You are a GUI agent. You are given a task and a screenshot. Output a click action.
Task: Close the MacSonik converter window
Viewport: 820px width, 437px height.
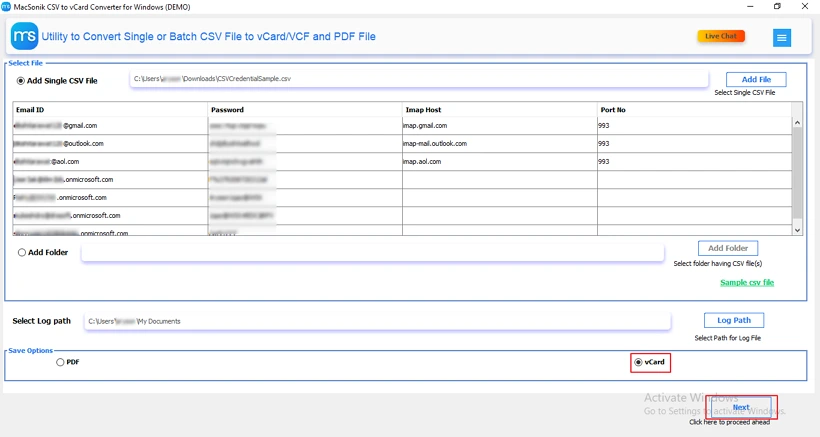pos(805,6)
